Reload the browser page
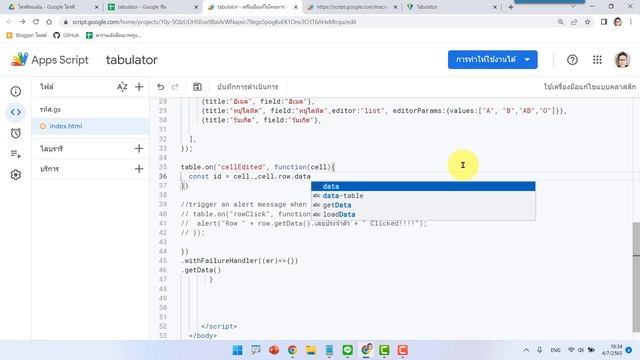 tap(36, 22)
